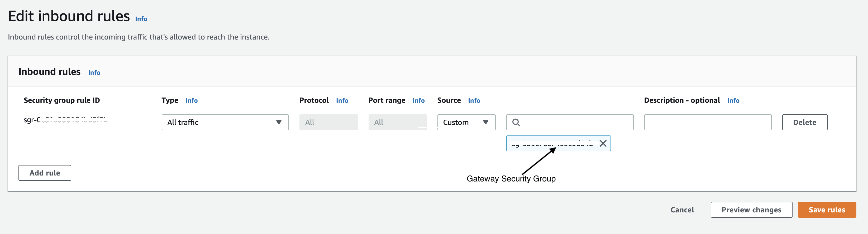868x234 pixels.
Task: Click Info link next to Description column
Action: click(x=733, y=100)
